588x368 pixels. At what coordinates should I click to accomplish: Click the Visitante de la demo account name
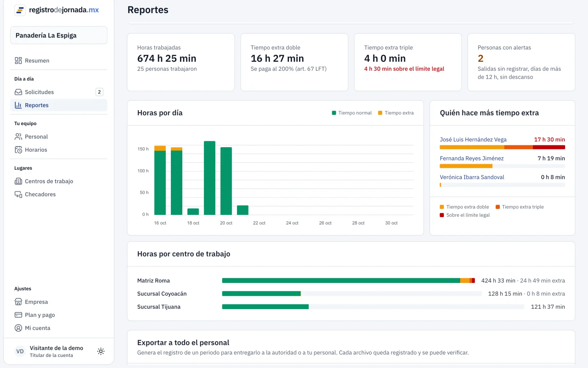[56, 348]
